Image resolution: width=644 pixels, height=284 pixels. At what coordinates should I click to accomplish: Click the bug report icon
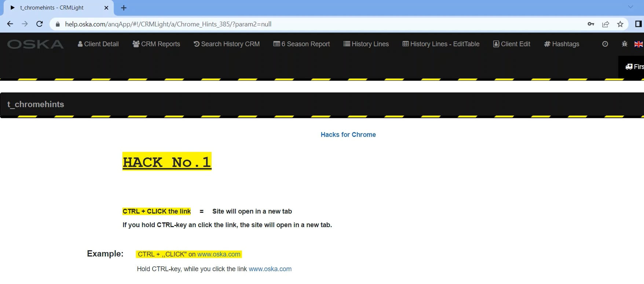[x=625, y=44]
